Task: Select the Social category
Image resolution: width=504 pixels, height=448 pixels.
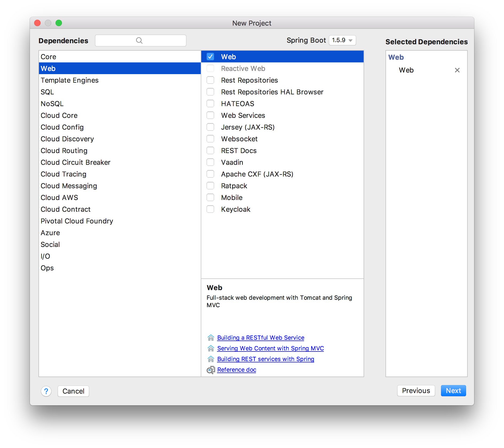Action: [x=120, y=244]
